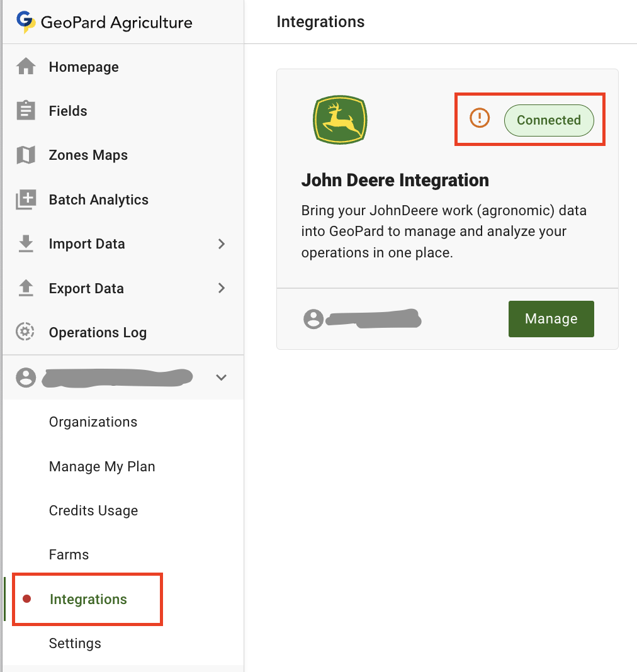Screen dimensions: 637x672
Task: Click the Connected status badge
Action: [x=549, y=120]
